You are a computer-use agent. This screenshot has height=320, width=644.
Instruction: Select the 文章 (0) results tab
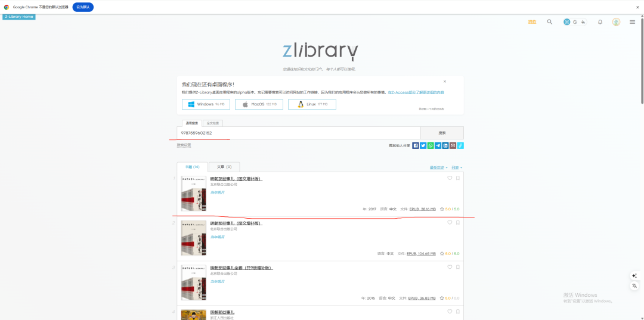224,167
